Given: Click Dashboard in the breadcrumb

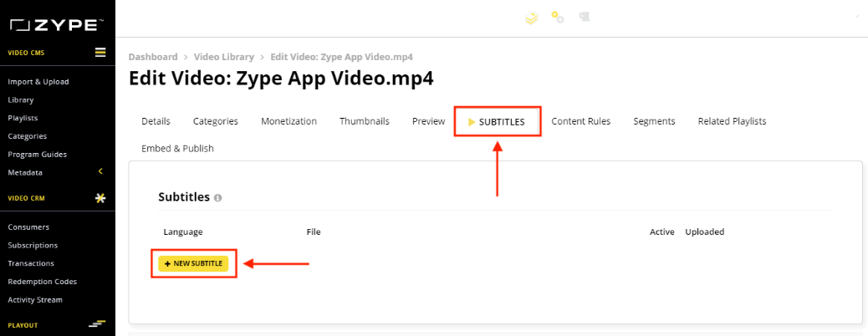Looking at the screenshot, I should point(153,57).
